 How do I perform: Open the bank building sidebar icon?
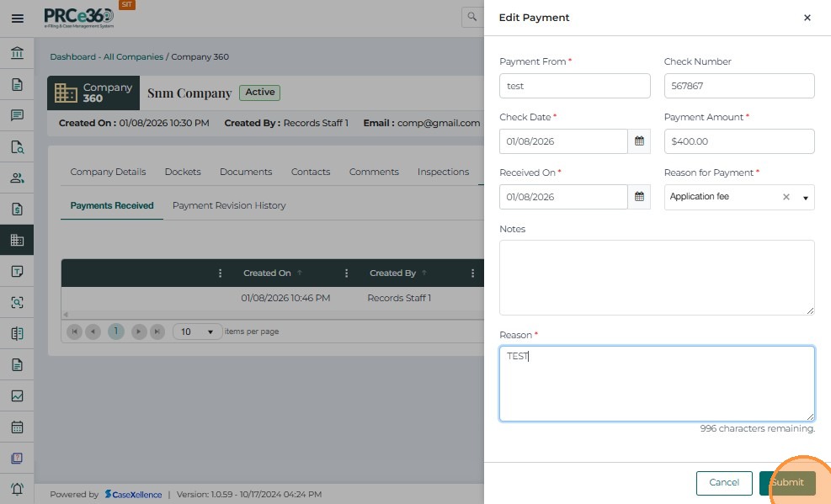pyautogui.click(x=17, y=54)
